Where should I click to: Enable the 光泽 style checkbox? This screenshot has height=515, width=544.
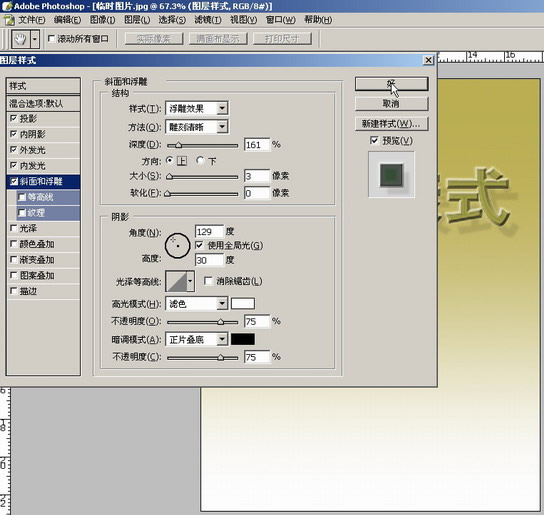(x=14, y=228)
